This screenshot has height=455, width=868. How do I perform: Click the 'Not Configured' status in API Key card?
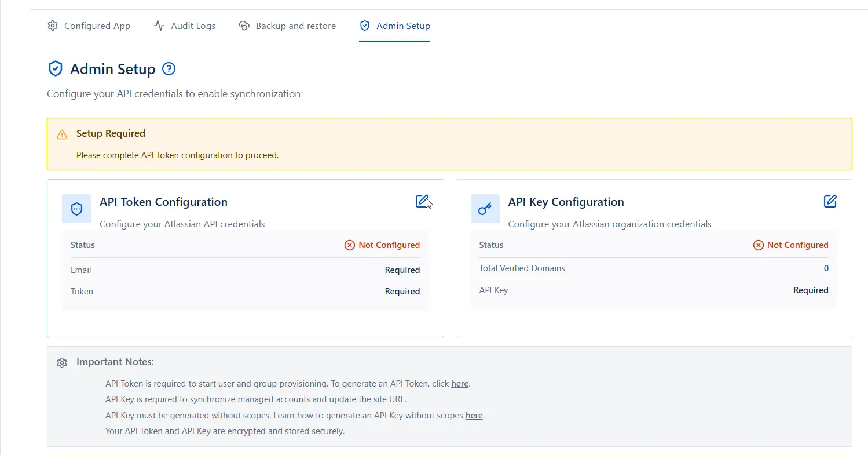point(798,245)
